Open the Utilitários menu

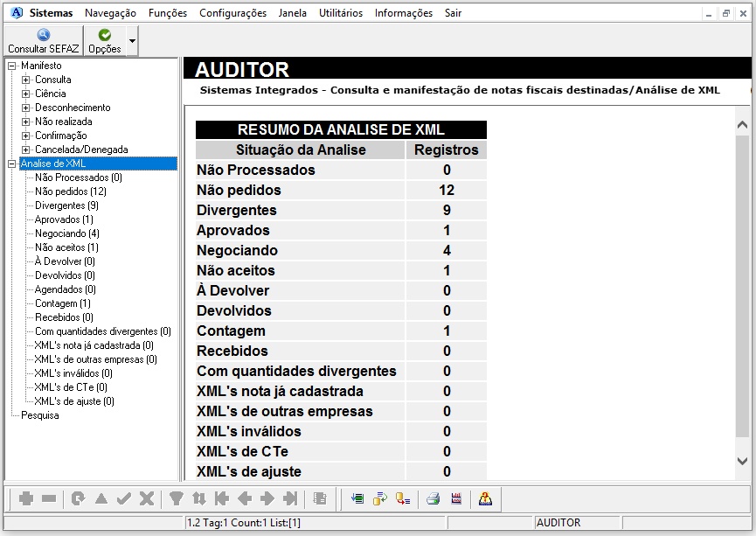pos(340,13)
